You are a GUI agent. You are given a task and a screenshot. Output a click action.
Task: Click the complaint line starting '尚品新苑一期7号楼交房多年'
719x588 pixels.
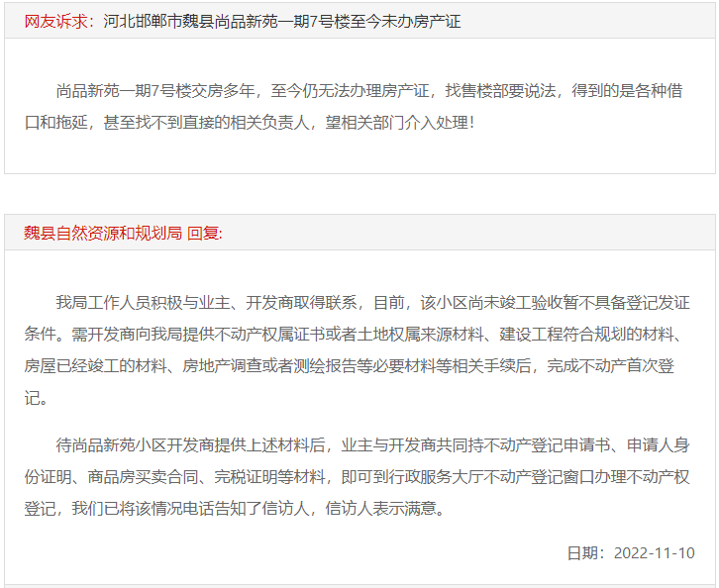click(369, 91)
